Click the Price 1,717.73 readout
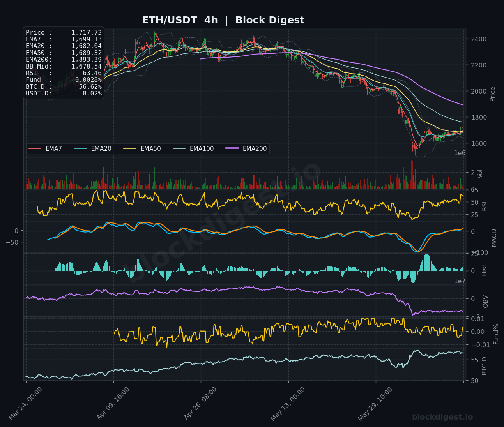Viewport: 504px width, 427px height. tap(64, 33)
